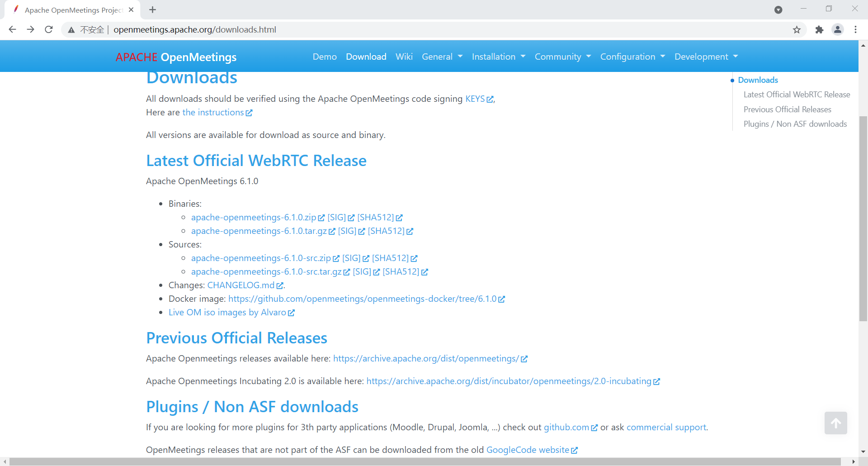
Task: Download apache-openmeetings-6.1.0.zip
Action: coord(254,217)
